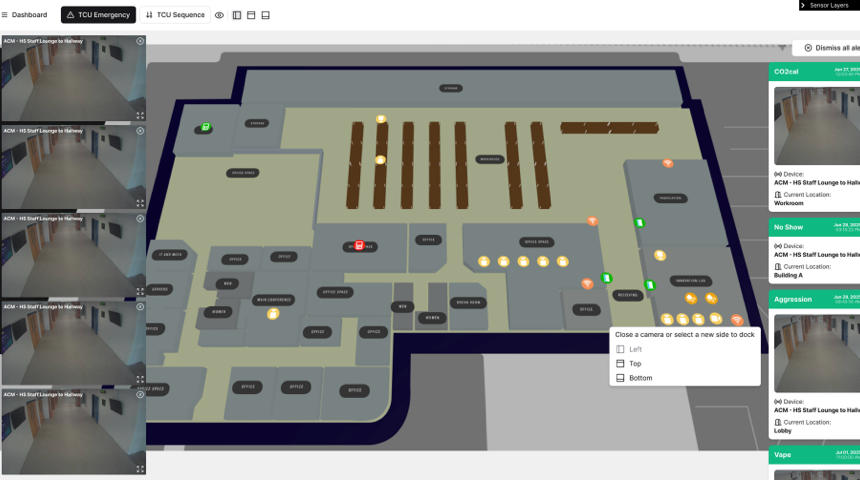This screenshot has width=860, height=480.
Task: Open the CO2cal alert camera thumbnail
Action: (817, 125)
